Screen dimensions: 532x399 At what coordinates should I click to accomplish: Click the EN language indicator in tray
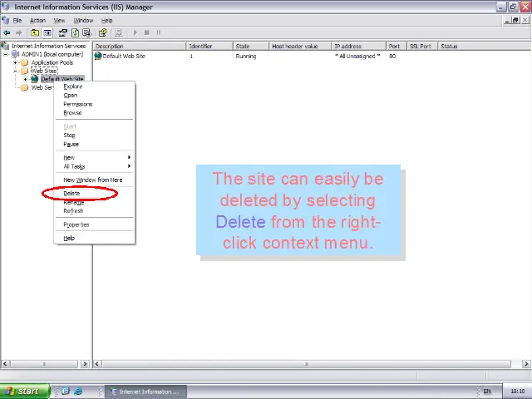click(x=487, y=392)
